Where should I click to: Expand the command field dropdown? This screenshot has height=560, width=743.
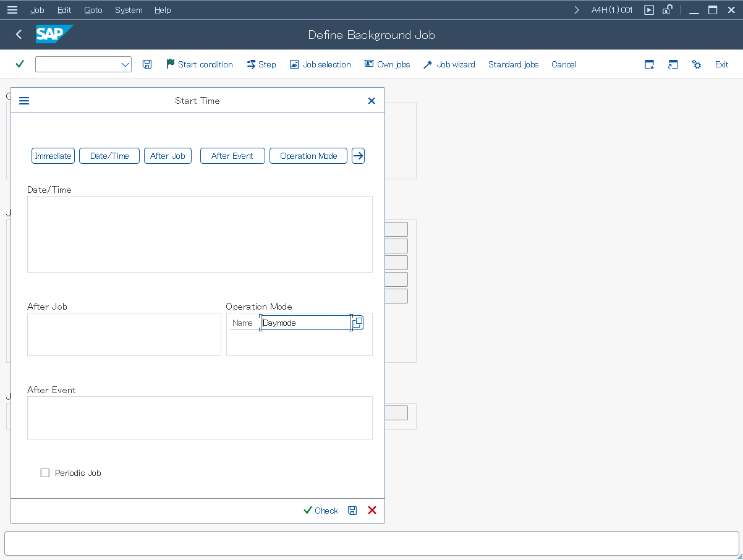click(125, 64)
